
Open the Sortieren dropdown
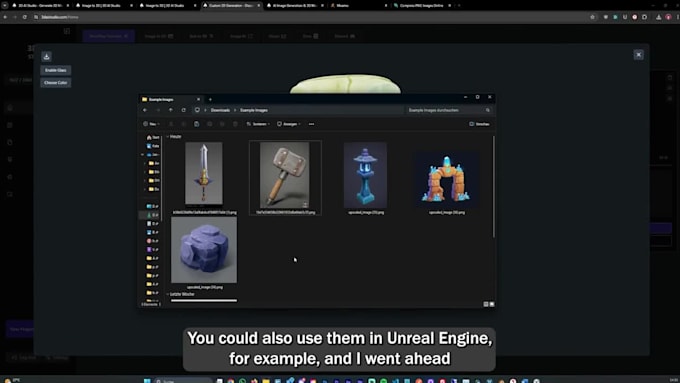[258, 124]
